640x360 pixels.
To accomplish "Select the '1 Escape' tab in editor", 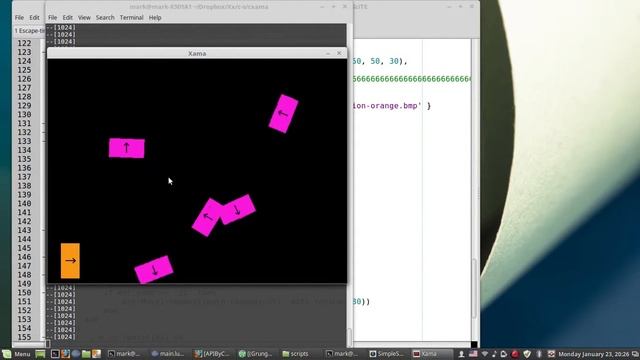I will (x=29, y=31).
